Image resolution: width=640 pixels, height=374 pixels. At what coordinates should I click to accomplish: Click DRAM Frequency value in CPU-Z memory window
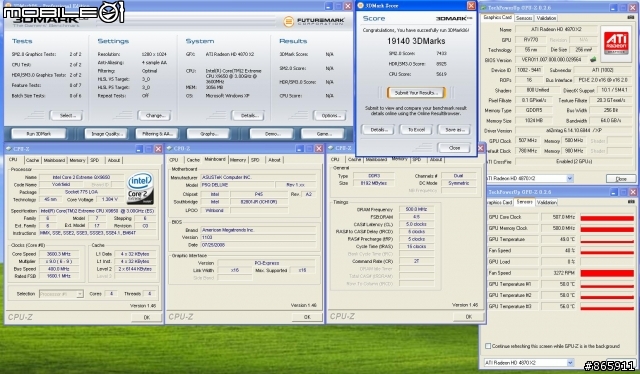(x=416, y=209)
